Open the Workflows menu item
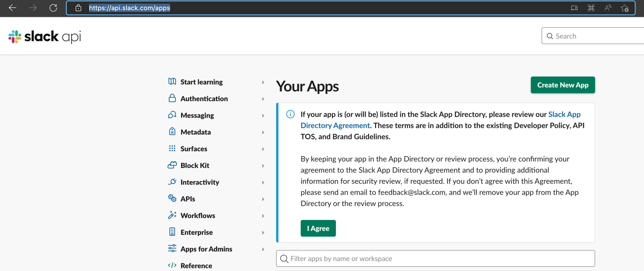The height and width of the screenshot is (271, 644). pyautogui.click(x=198, y=216)
